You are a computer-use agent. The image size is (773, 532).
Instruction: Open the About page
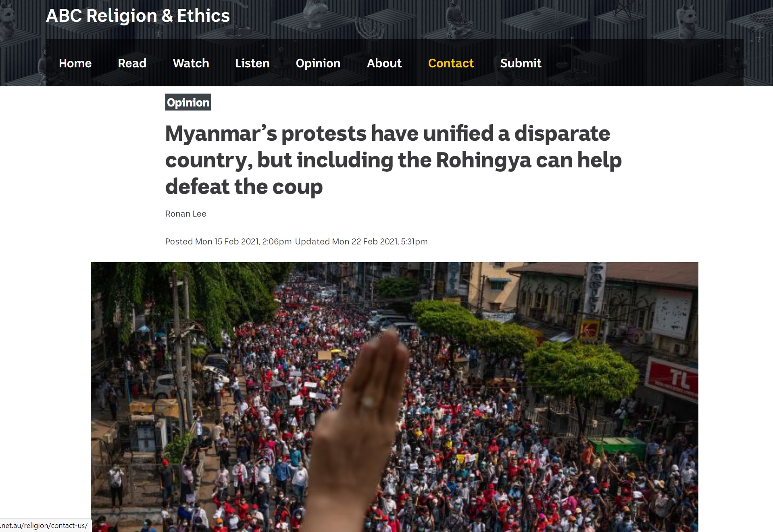[x=384, y=63]
